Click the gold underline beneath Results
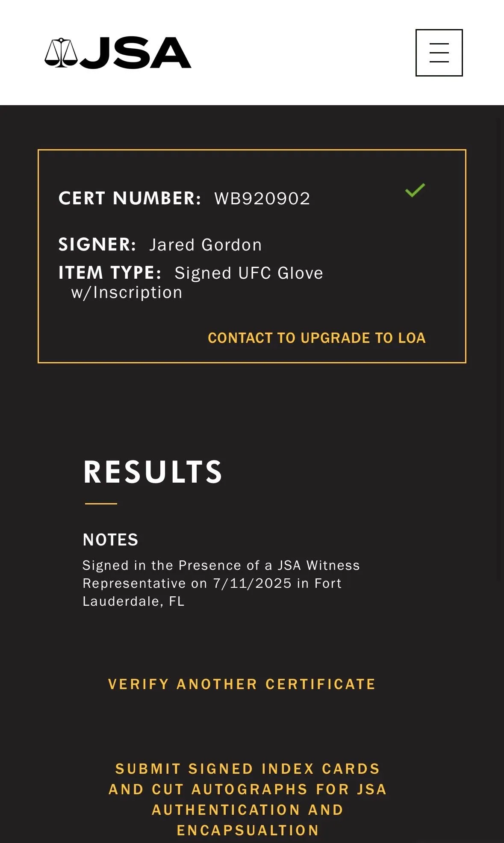 tap(101, 504)
